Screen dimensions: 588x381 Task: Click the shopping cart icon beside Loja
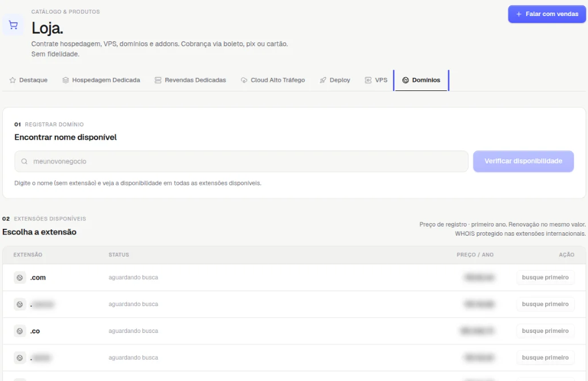pos(13,25)
